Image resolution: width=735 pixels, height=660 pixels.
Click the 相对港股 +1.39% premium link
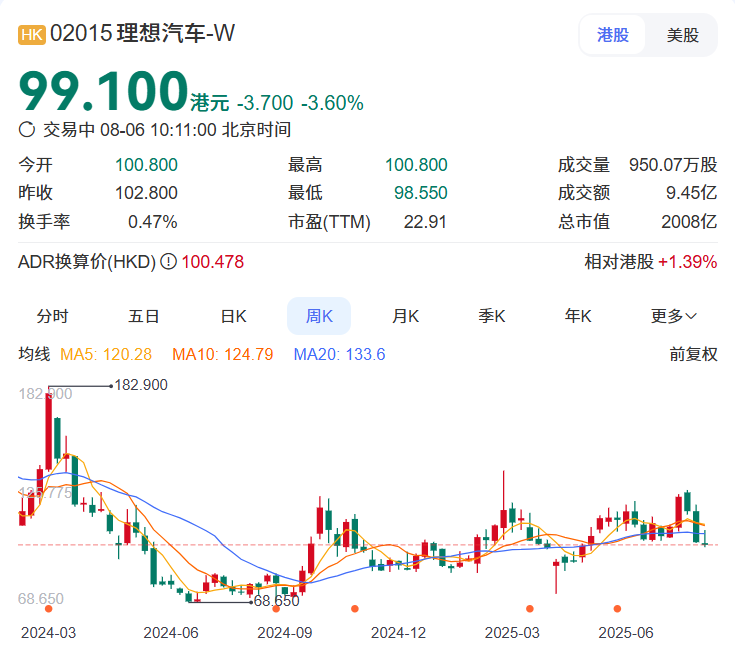coord(650,262)
